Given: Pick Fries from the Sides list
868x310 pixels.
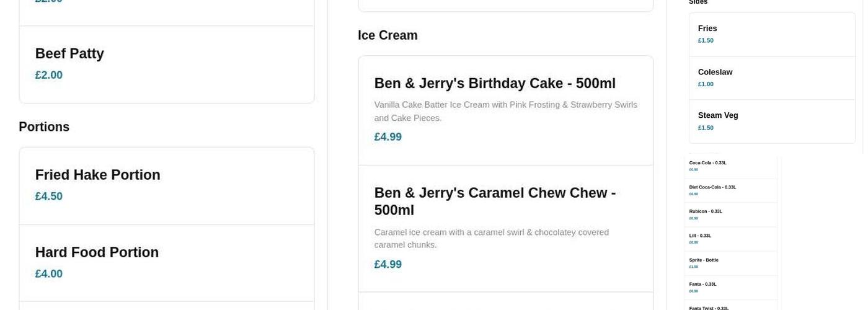Looking at the screenshot, I should (x=771, y=34).
